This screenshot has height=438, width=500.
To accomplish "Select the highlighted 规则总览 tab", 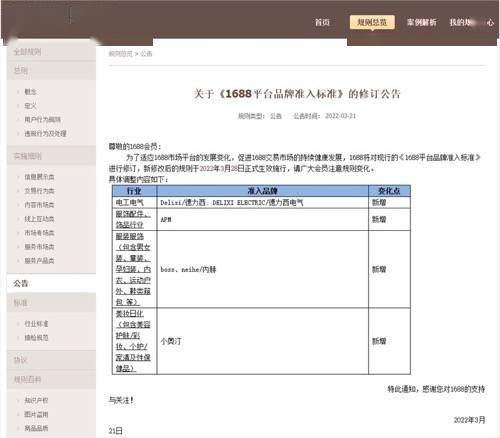I will click(x=372, y=22).
